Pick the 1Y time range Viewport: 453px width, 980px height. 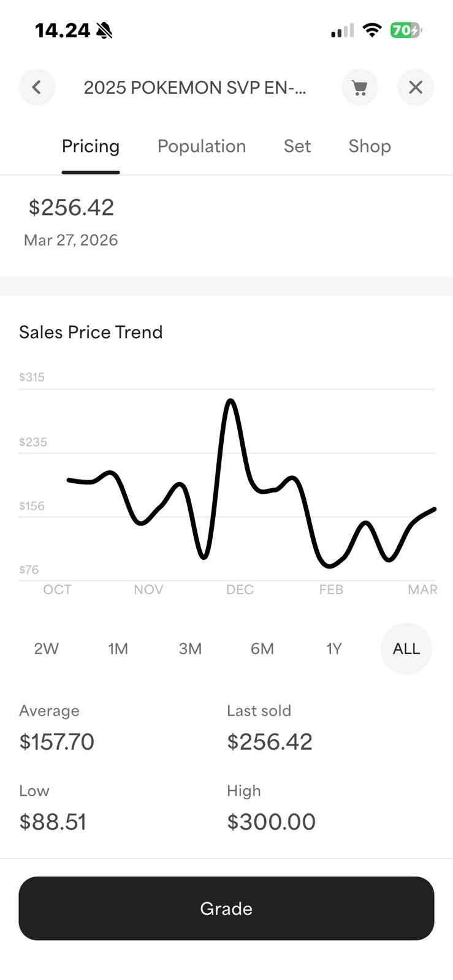[334, 649]
